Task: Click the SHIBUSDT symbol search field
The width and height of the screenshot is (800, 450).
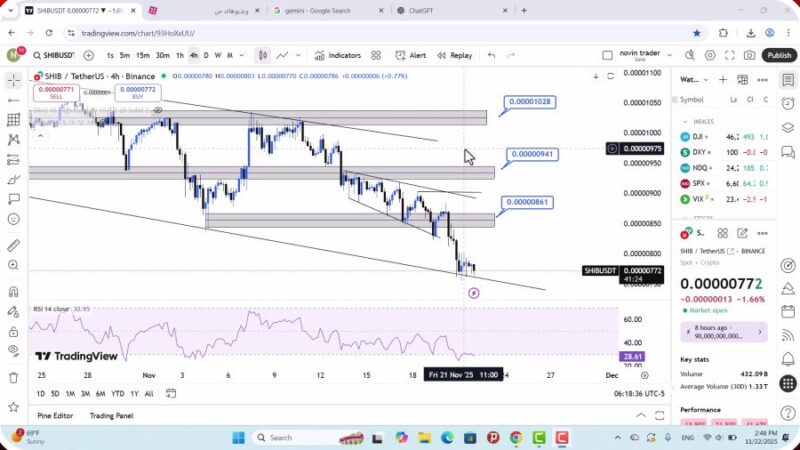Action: pos(56,56)
